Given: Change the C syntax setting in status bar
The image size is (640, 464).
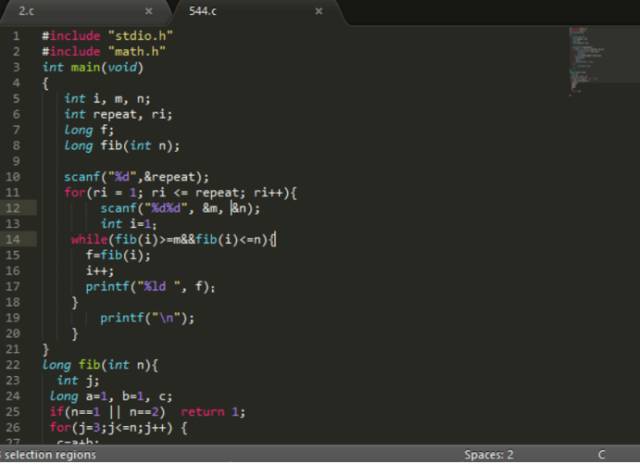Looking at the screenshot, I should click(x=601, y=455).
